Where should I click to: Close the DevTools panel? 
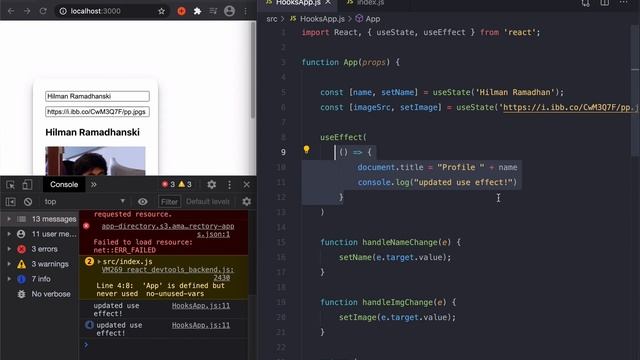[247, 184]
